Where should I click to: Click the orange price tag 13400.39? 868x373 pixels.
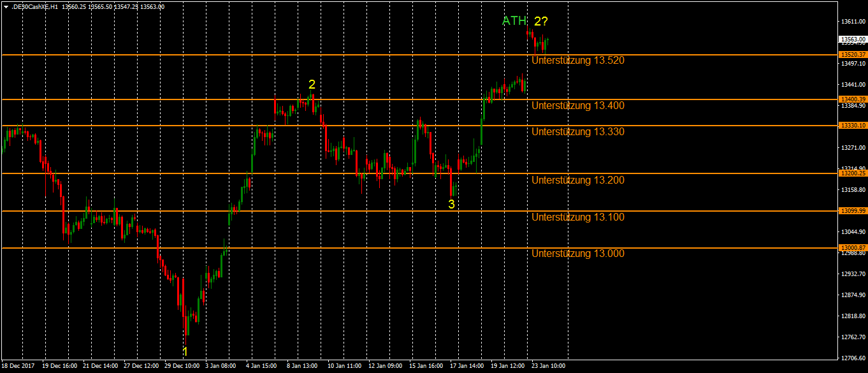852,99
